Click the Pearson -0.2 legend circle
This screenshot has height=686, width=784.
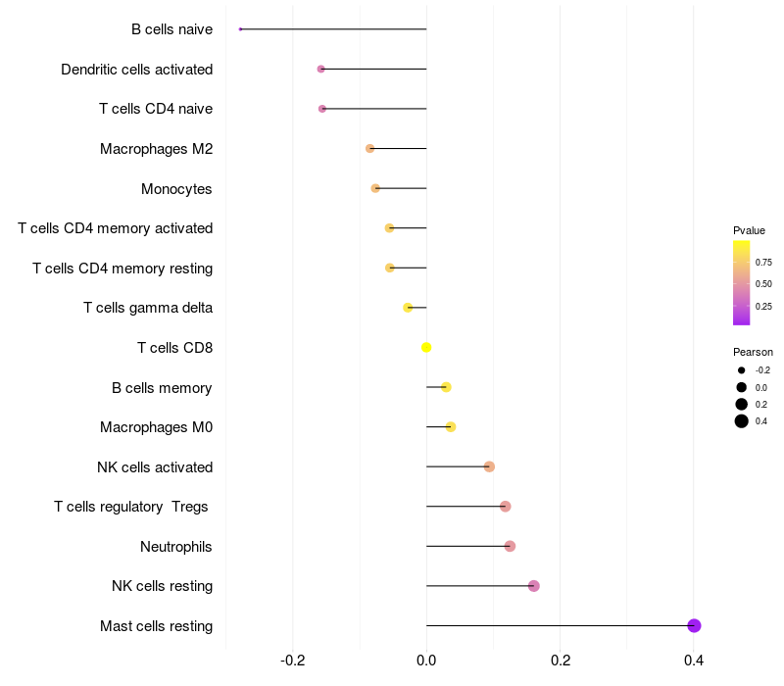741,370
